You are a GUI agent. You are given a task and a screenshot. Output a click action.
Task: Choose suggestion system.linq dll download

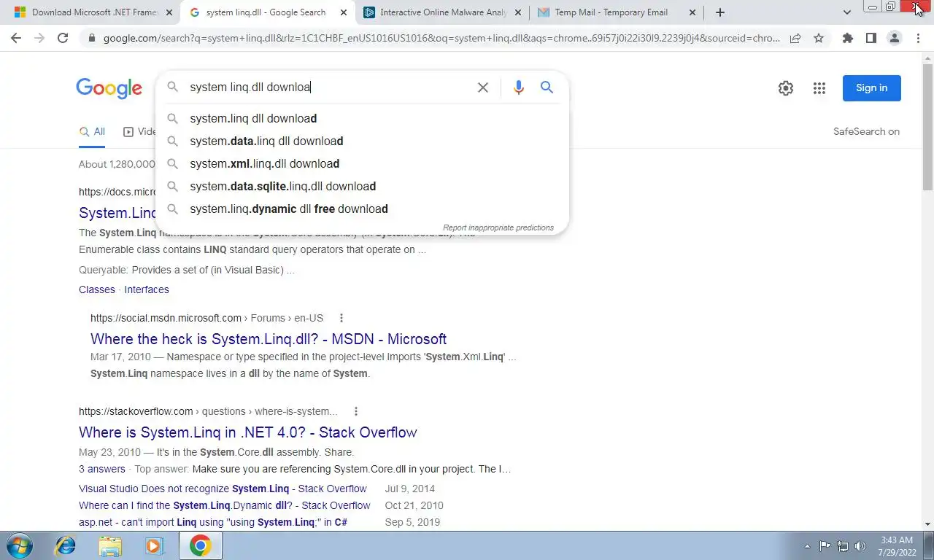[x=362, y=118]
